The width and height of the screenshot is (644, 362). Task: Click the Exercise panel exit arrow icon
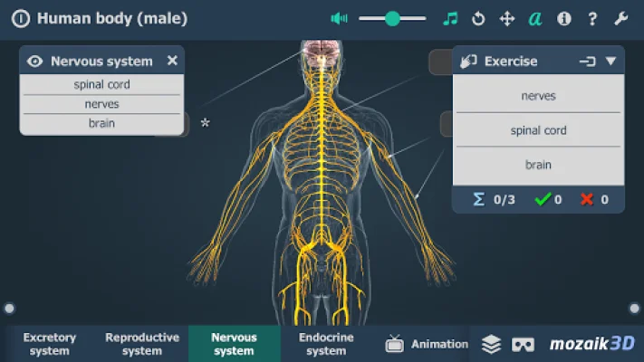587,62
